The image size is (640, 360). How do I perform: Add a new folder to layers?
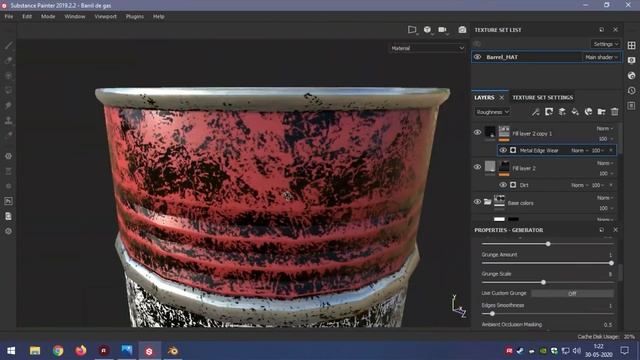(601, 112)
